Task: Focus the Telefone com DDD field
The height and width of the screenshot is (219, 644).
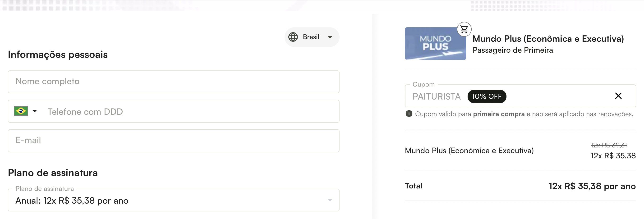Action: coord(190,111)
